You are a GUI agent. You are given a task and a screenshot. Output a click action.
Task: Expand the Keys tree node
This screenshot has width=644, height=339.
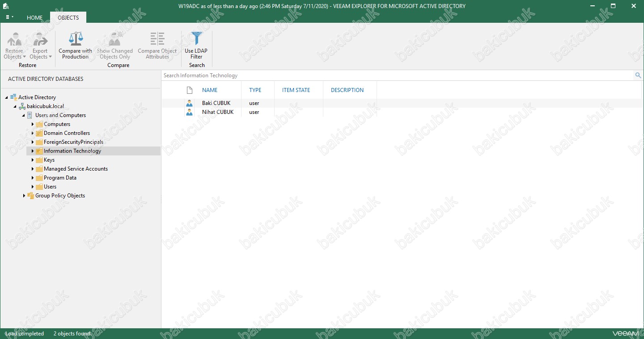click(x=33, y=160)
